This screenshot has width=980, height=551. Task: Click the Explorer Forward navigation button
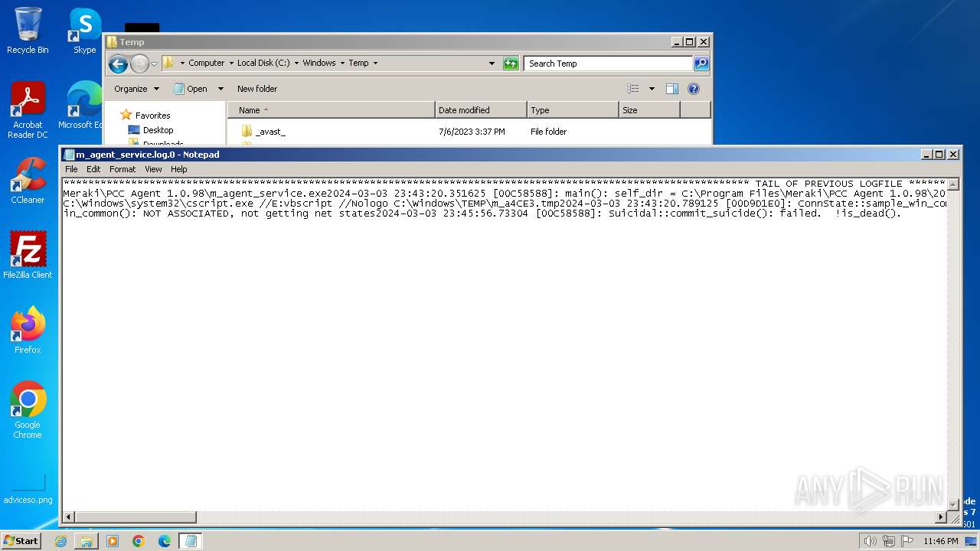pos(139,64)
